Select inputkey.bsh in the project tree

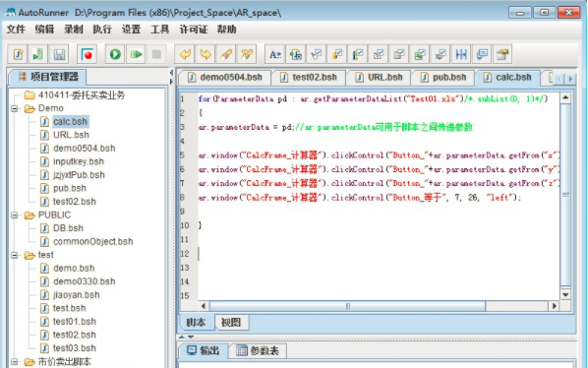click(x=72, y=161)
